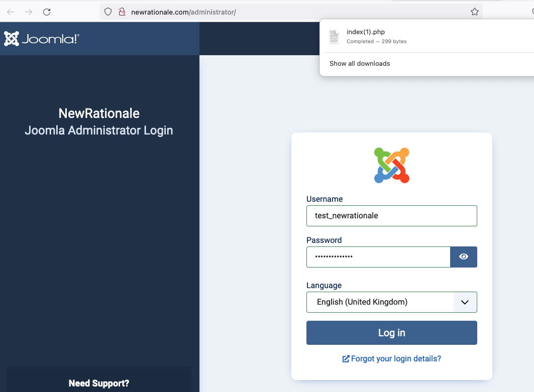Open Show all downloads

[x=360, y=64]
